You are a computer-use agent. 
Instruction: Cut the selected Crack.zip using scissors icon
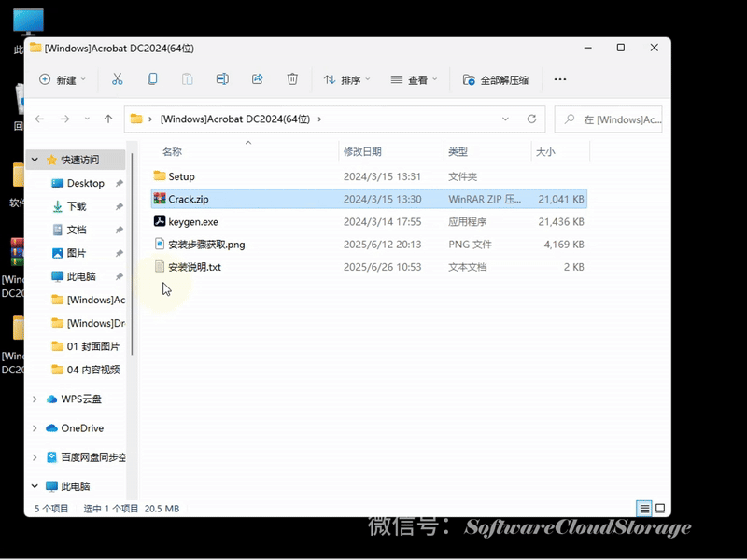pos(118,79)
